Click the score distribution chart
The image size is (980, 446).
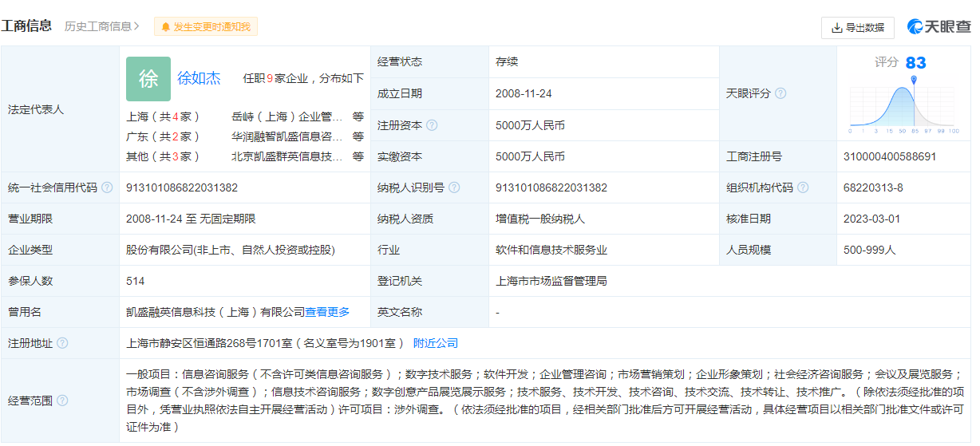click(x=904, y=107)
